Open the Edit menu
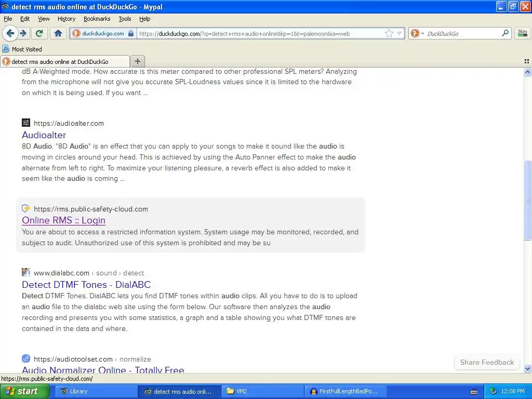 point(25,19)
